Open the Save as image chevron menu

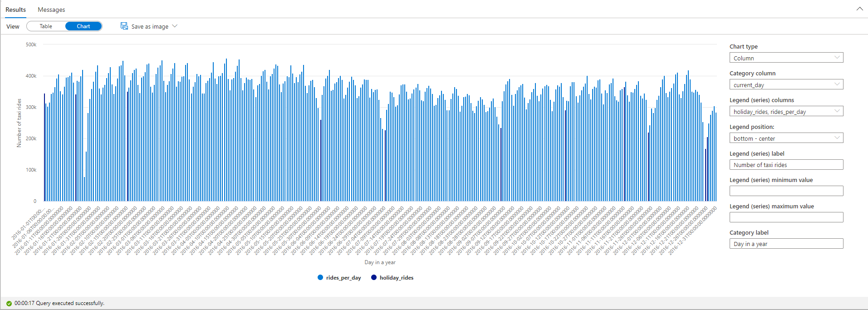[x=175, y=26]
